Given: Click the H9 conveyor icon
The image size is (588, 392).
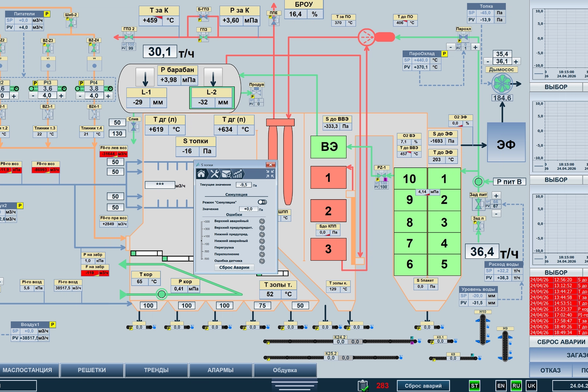Looking at the screenshot, I should (505, 346).
